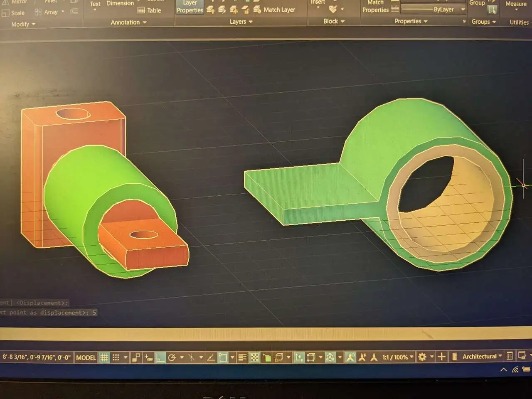The width and height of the screenshot is (532, 399).
Task: Toggle ortho mode in status bar
Action: [160, 357]
